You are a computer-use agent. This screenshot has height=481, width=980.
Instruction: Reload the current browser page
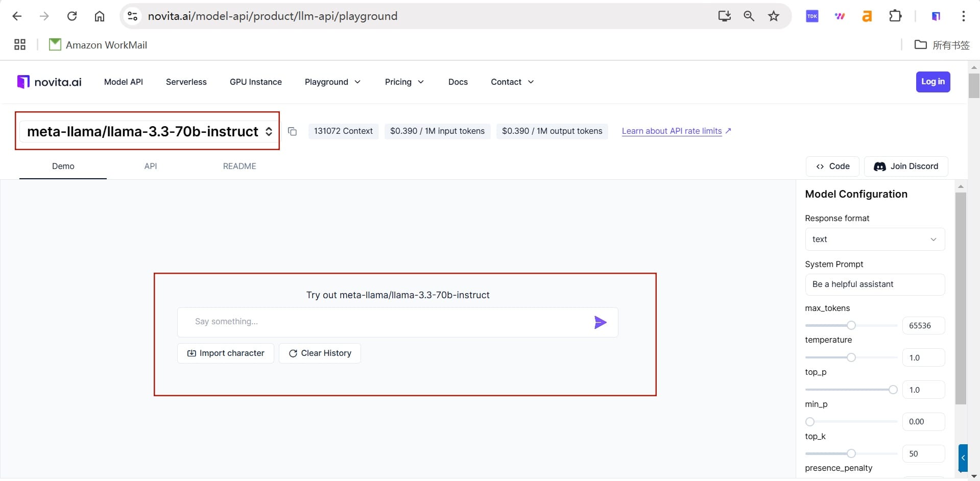(x=72, y=16)
